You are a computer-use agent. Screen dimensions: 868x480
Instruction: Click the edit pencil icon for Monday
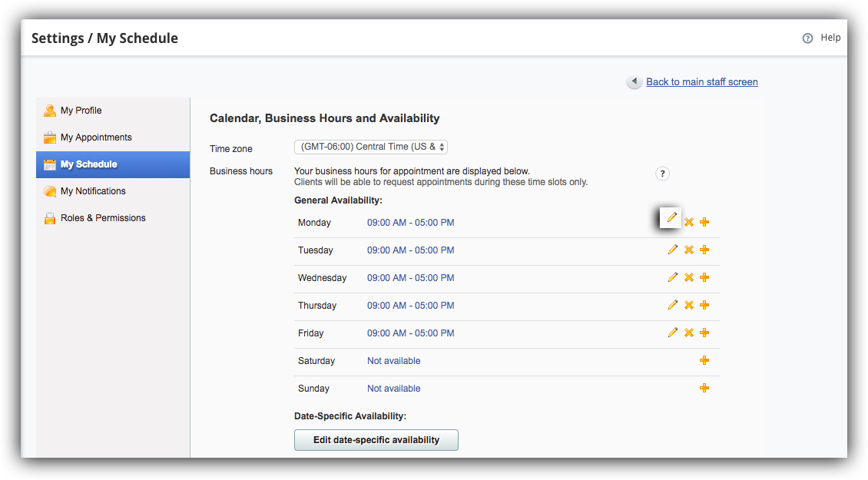click(671, 217)
